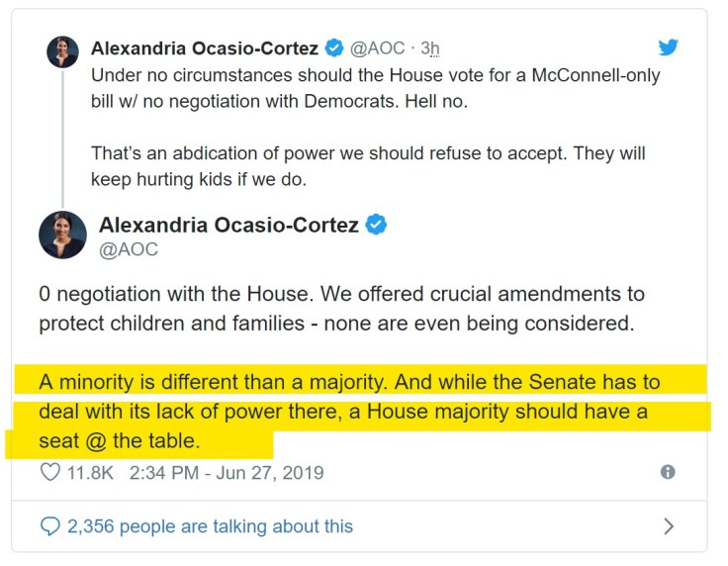Expand conversation with the right chevron arrow
728x566 pixels.
coord(669,526)
